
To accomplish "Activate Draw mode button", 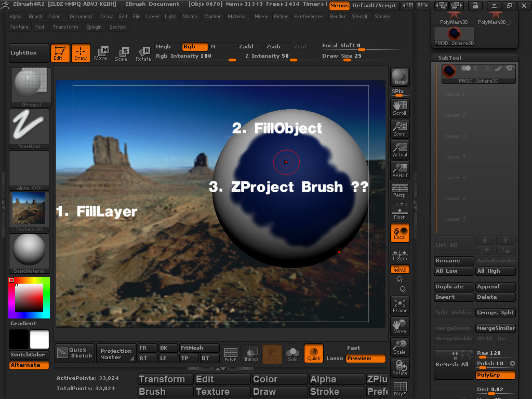I will [x=81, y=53].
